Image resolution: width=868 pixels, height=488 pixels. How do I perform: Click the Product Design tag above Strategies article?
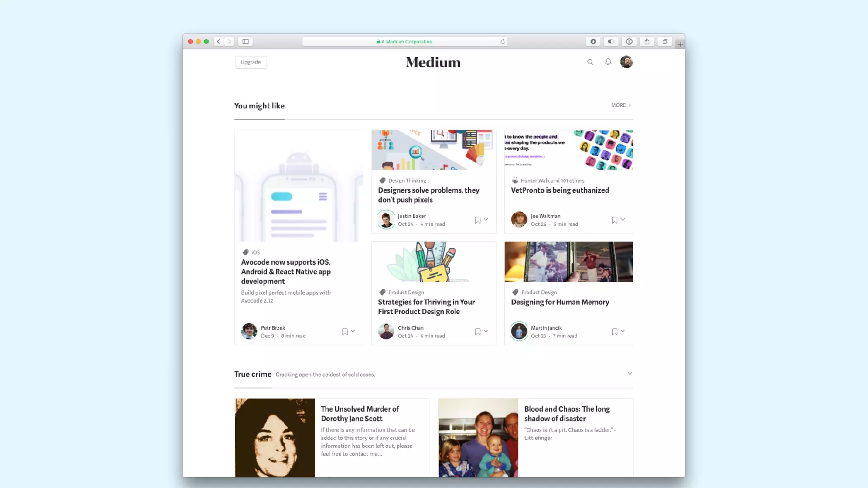click(x=406, y=292)
